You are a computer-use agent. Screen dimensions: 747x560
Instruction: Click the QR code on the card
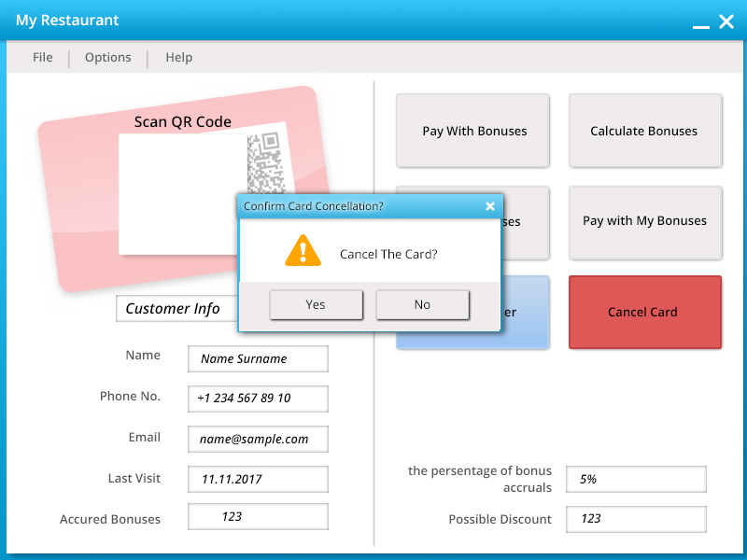point(267,163)
